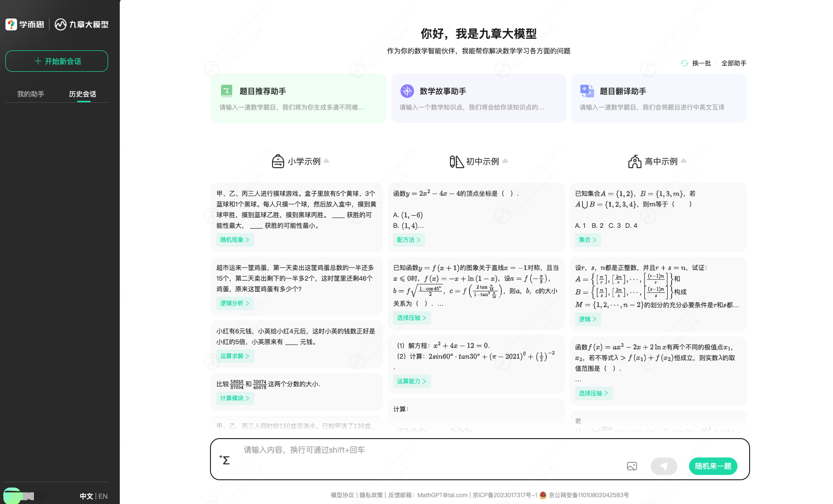
Task: Open the 题目翻译助手 card icon
Action: click(587, 91)
